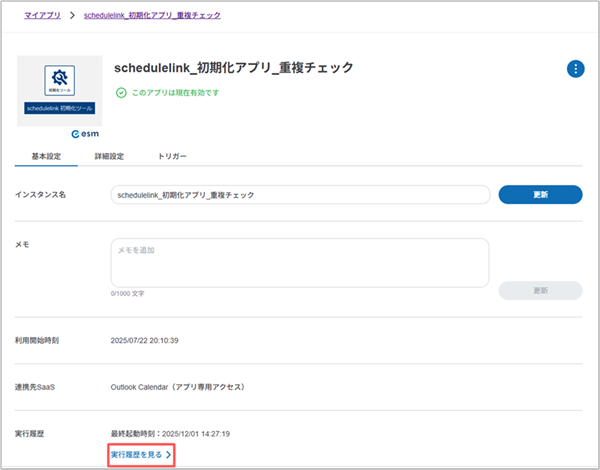
Task: Click into the メモ text area
Action: (x=299, y=263)
